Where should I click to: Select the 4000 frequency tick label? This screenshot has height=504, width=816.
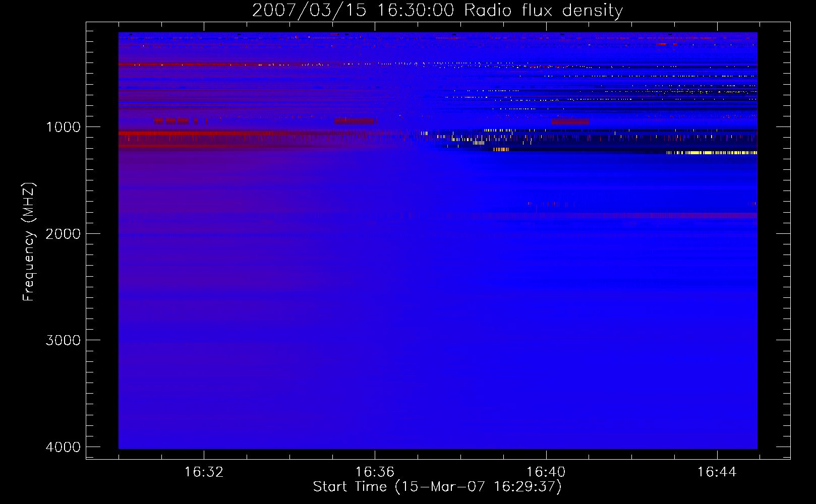pyautogui.click(x=63, y=447)
